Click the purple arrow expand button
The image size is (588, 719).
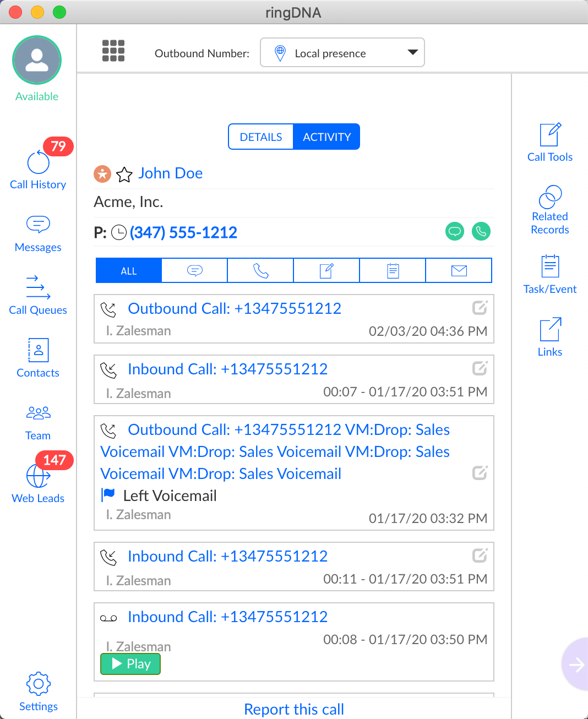[x=576, y=664]
